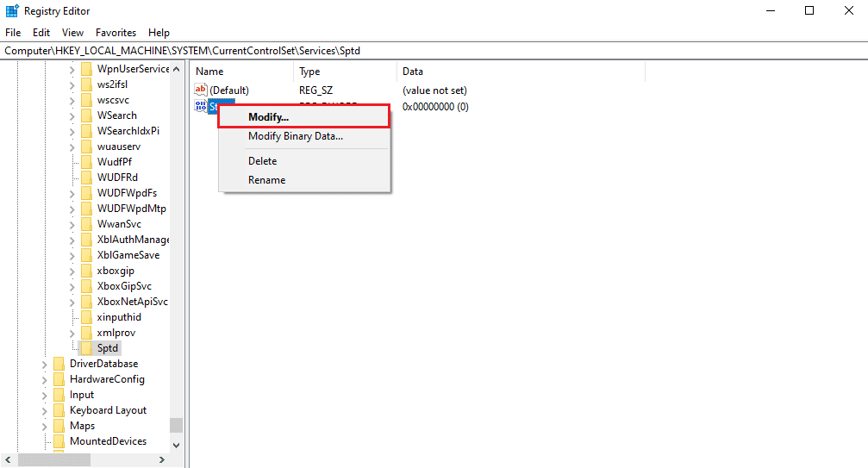The height and width of the screenshot is (468, 868).
Task: Expand the WpnUserService tree node
Action: click(x=72, y=69)
